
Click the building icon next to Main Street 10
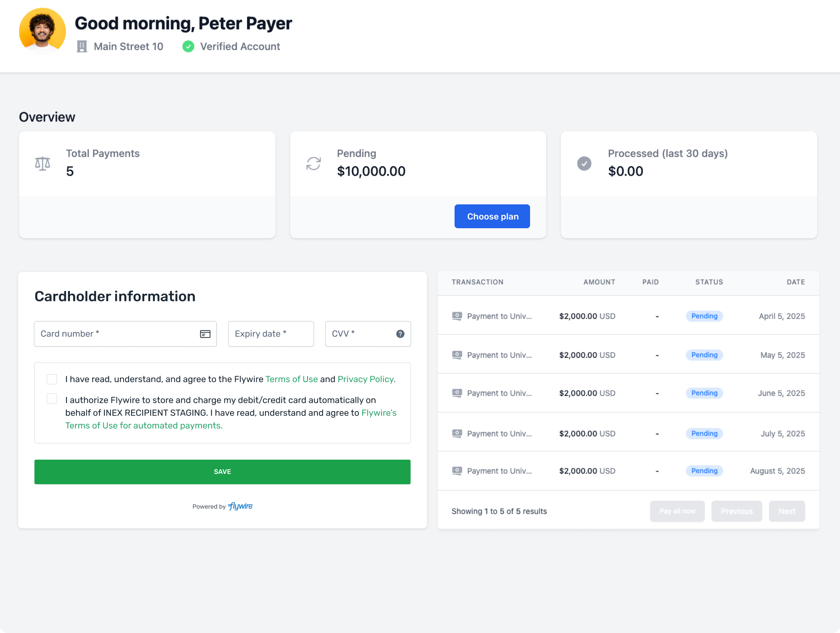82,47
